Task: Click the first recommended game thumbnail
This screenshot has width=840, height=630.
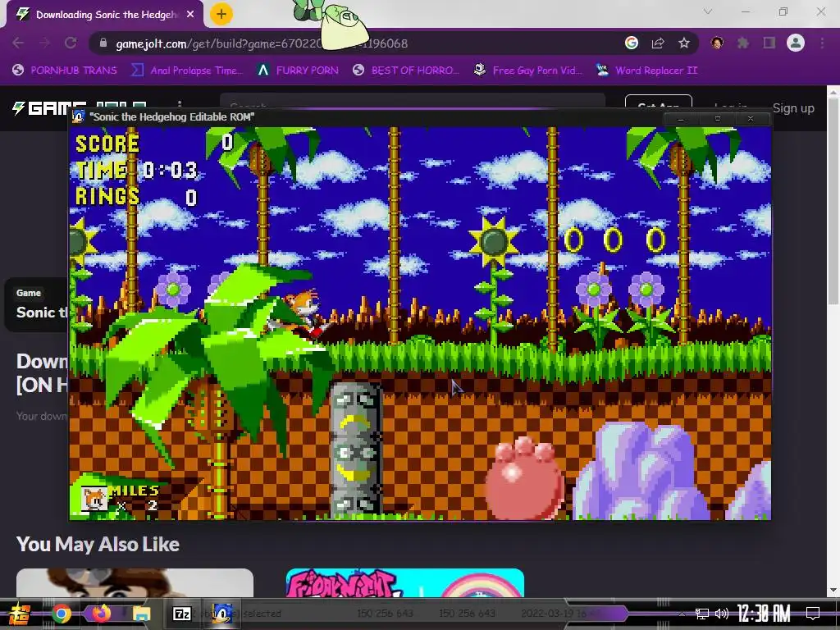Action: (x=135, y=583)
